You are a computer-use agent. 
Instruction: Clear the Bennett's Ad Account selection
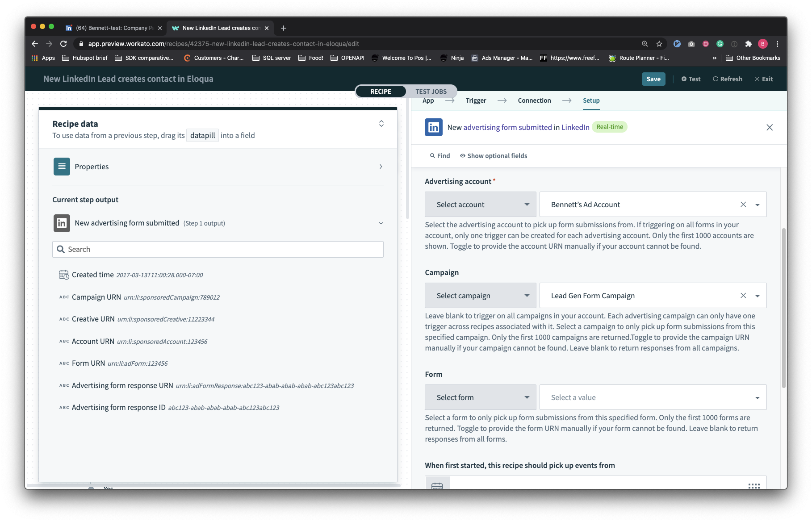tap(743, 205)
